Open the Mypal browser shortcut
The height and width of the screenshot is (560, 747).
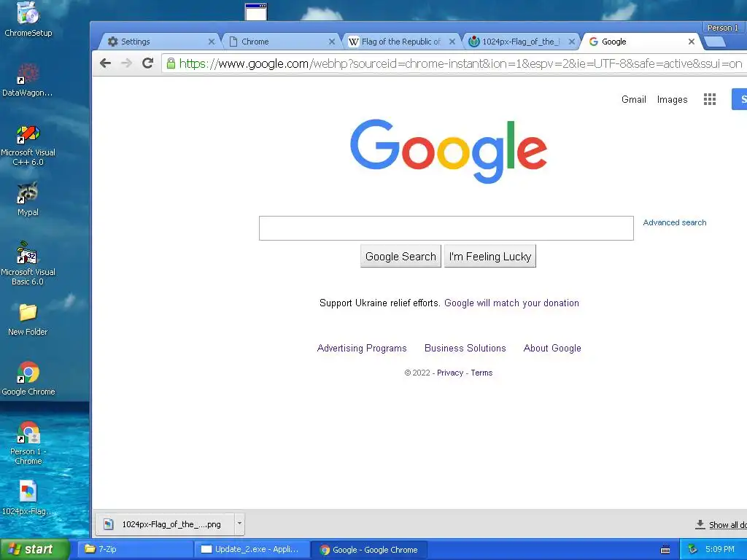pos(28,199)
